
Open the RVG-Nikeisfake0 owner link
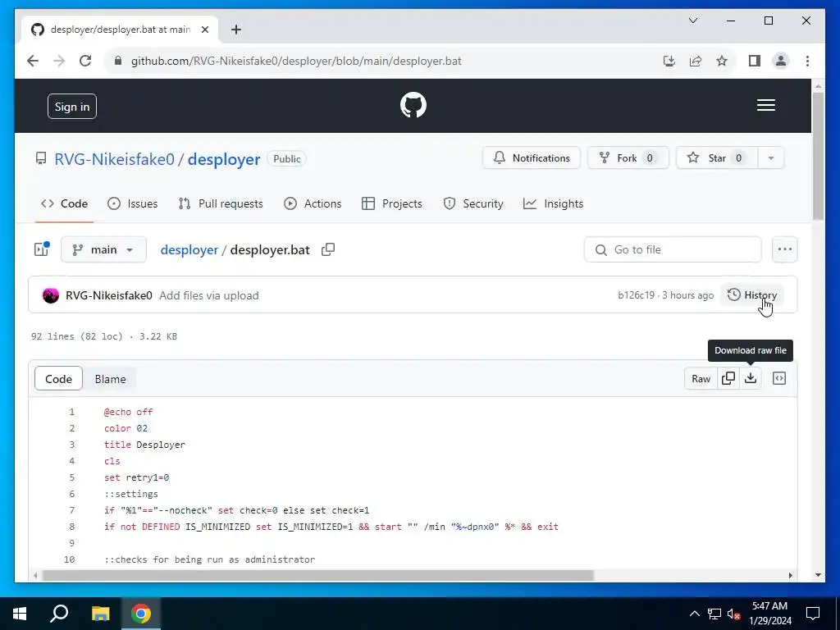pyautogui.click(x=114, y=159)
